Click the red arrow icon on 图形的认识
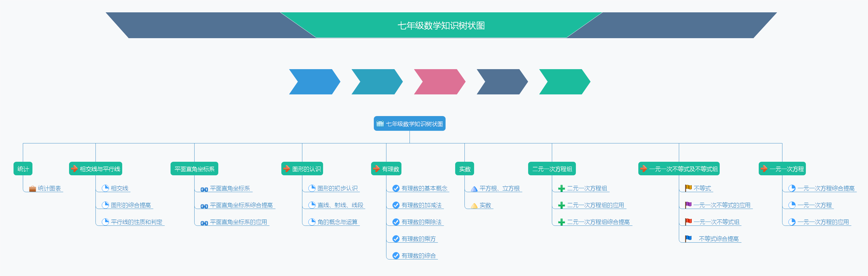This screenshot has height=276, width=868. (287, 169)
